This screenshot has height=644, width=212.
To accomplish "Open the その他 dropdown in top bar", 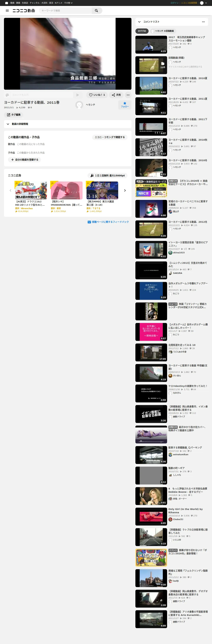I will pos(68,3).
